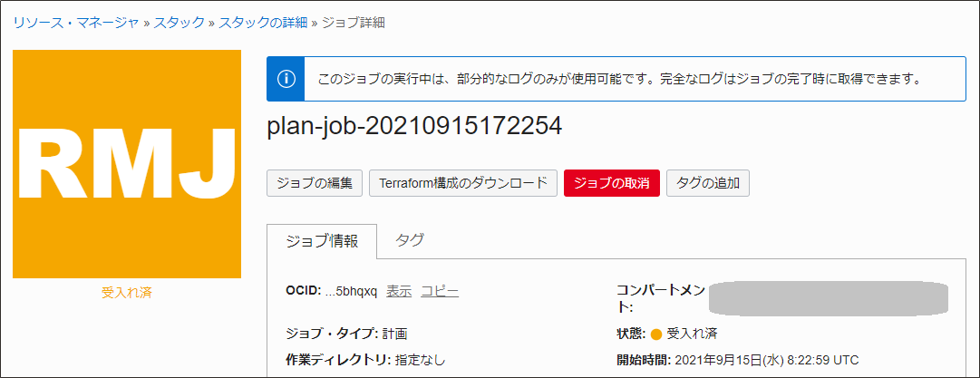Image resolution: width=980 pixels, height=378 pixels.
Task: Click the truncated OCID value ...5bhqxq
Action: pyautogui.click(x=351, y=291)
